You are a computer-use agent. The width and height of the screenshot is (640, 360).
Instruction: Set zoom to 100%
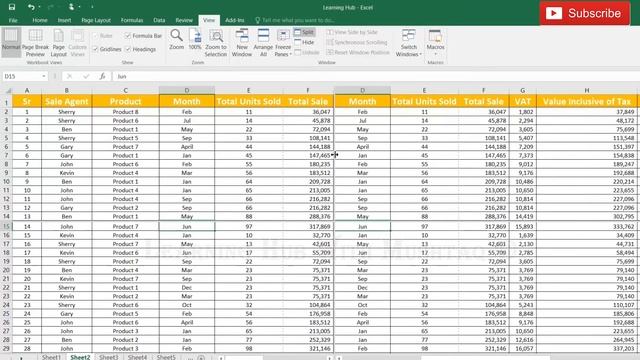(x=195, y=40)
